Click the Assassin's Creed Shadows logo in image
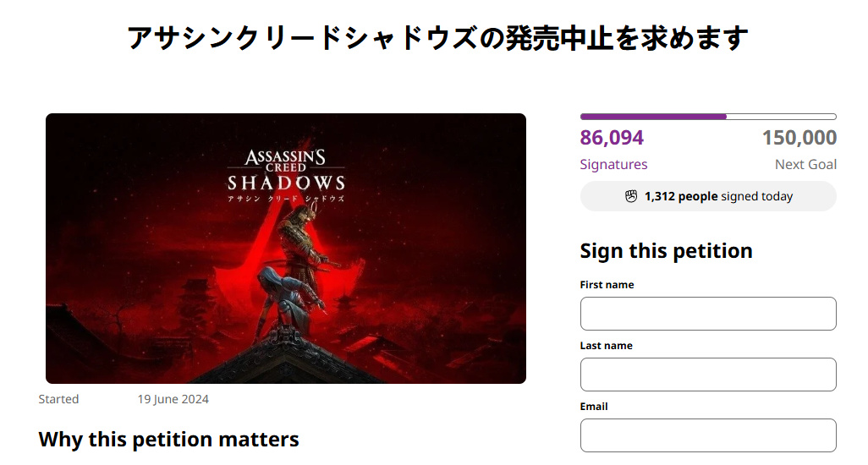868x465 pixels. click(x=286, y=173)
